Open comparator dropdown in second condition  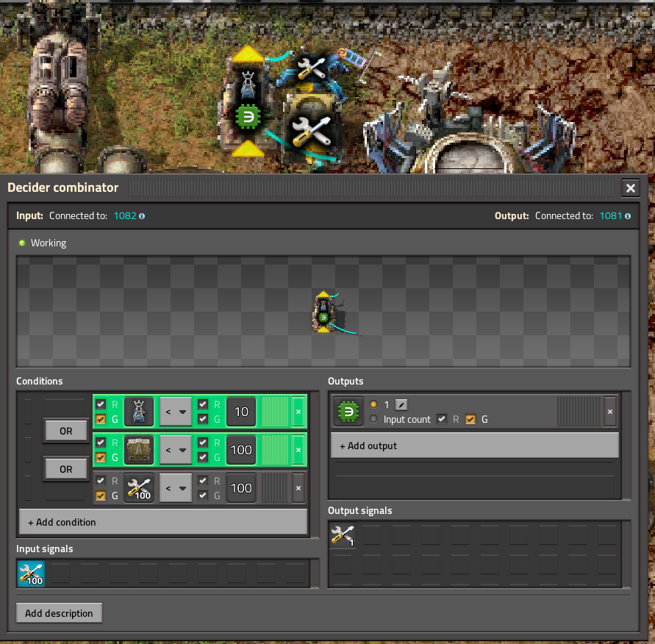tap(176, 450)
